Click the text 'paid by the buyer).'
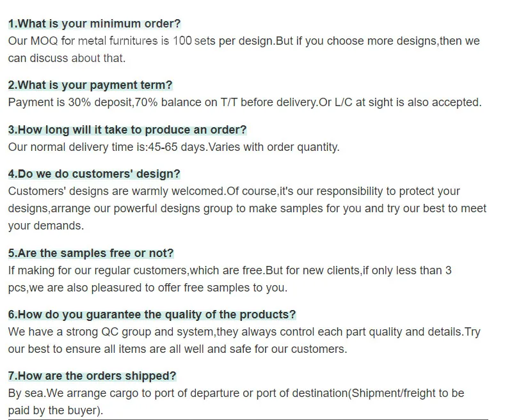The width and height of the screenshot is (512, 420). coord(56,410)
